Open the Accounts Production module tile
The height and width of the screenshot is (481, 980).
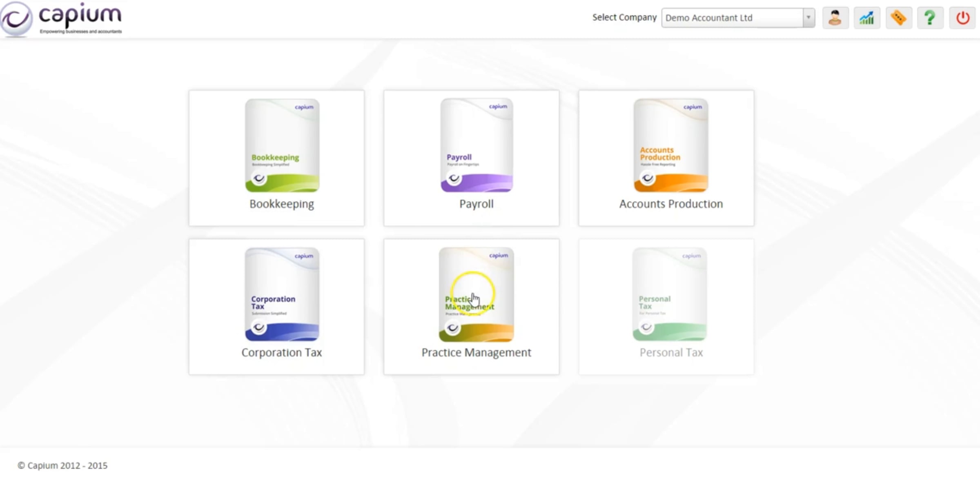(666, 158)
